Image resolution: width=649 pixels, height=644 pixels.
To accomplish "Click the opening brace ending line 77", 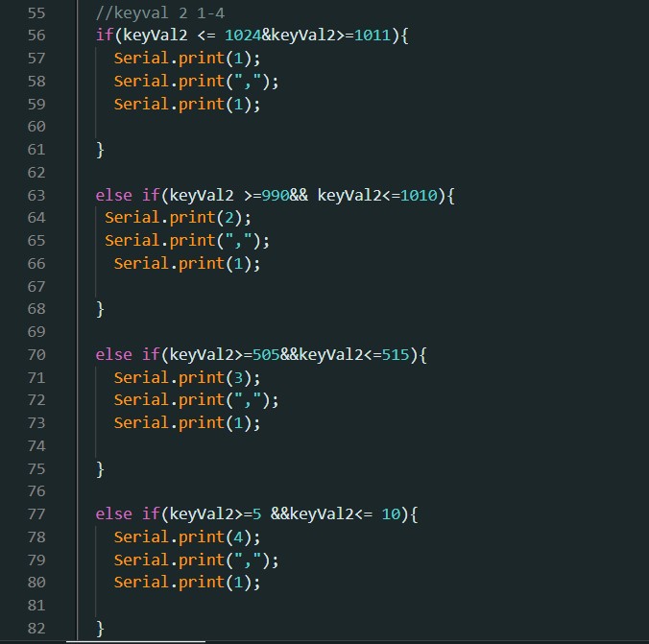I will 414,514.
